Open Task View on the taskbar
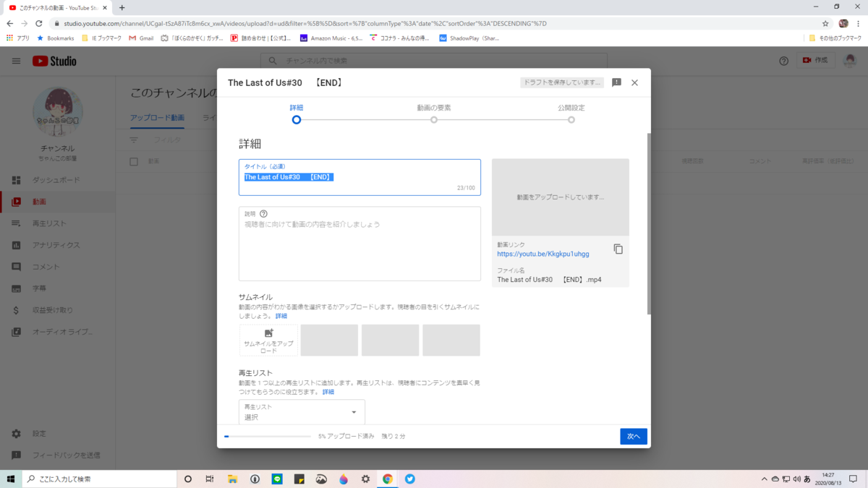868x488 pixels. pos(210,479)
